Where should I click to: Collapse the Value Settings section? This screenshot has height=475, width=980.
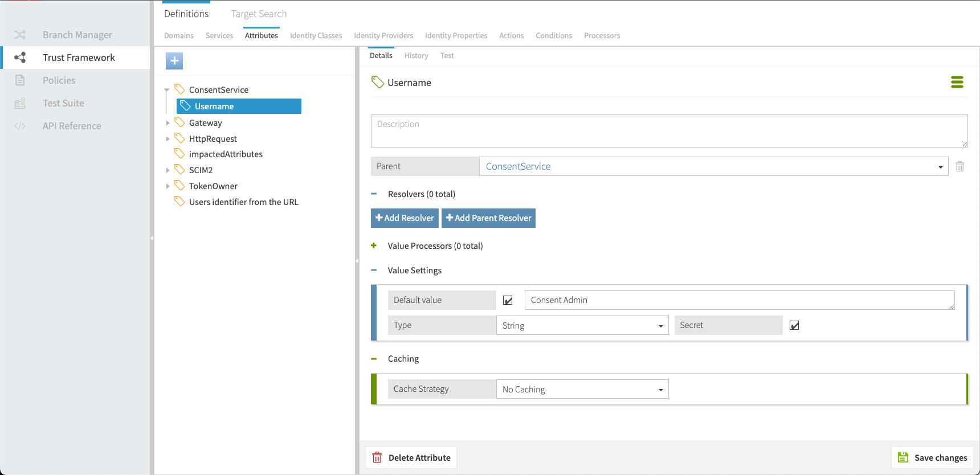click(374, 271)
